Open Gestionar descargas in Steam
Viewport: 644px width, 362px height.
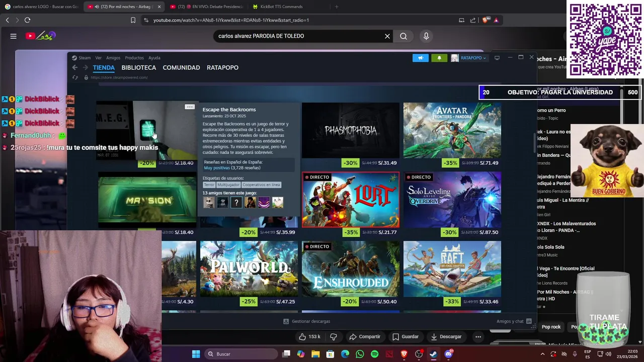306,321
